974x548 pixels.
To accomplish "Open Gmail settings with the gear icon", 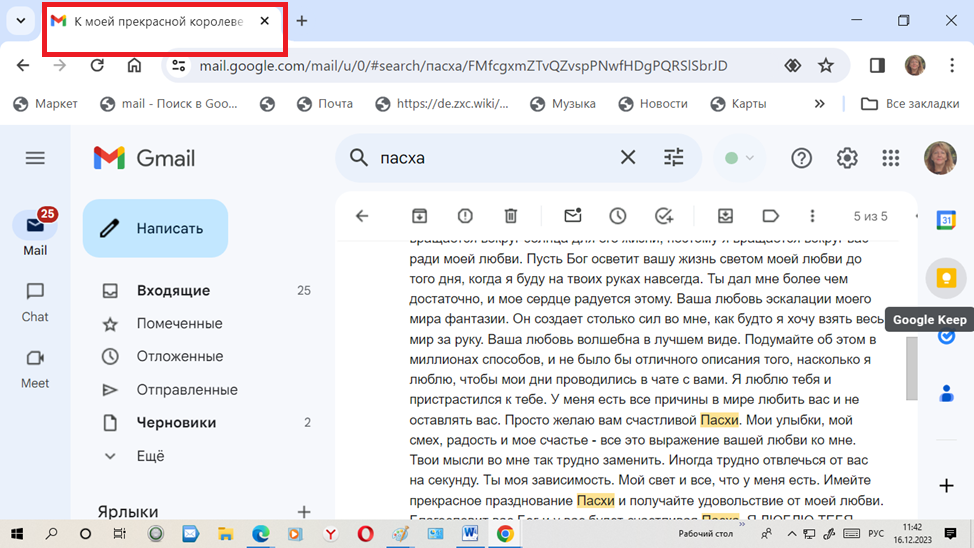I will click(847, 158).
